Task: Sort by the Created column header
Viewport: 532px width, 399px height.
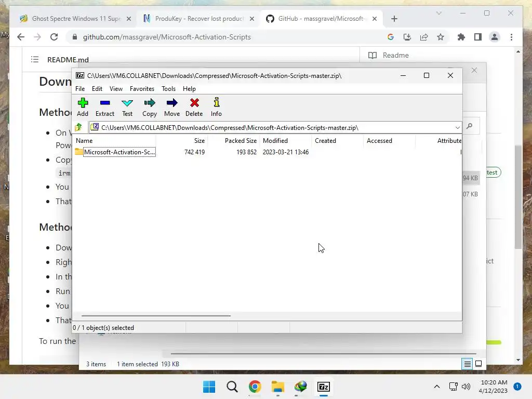Action: pyautogui.click(x=338, y=140)
